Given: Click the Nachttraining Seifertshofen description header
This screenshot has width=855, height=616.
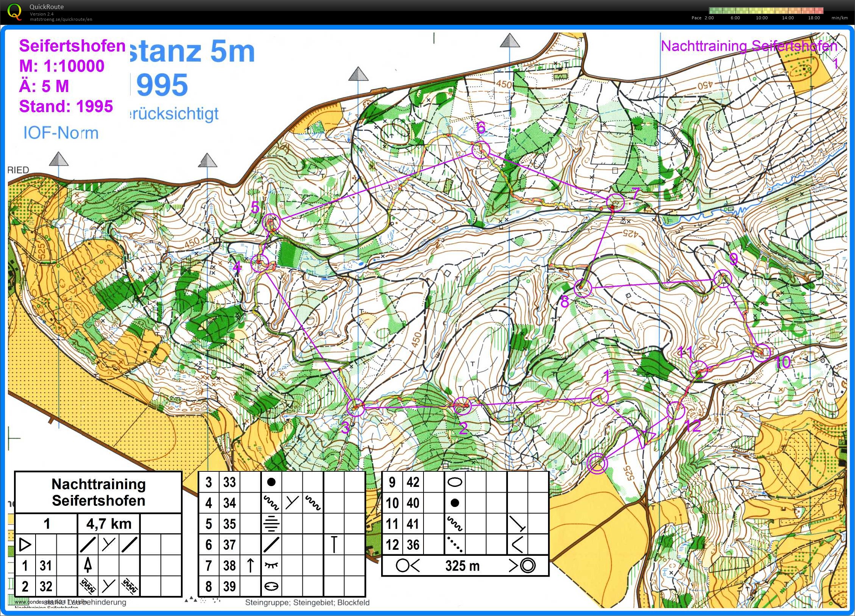Looking at the screenshot, I should pyautogui.click(x=98, y=492).
